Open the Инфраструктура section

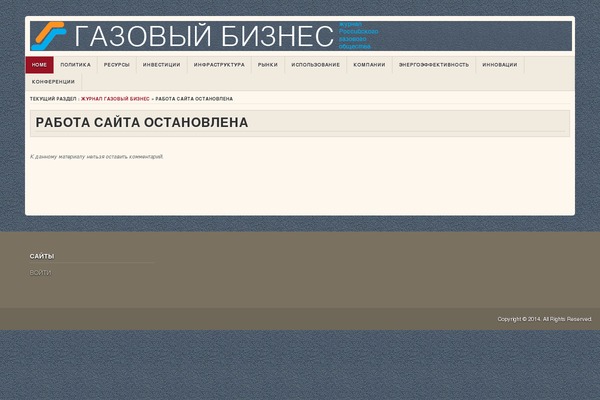(219, 65)
